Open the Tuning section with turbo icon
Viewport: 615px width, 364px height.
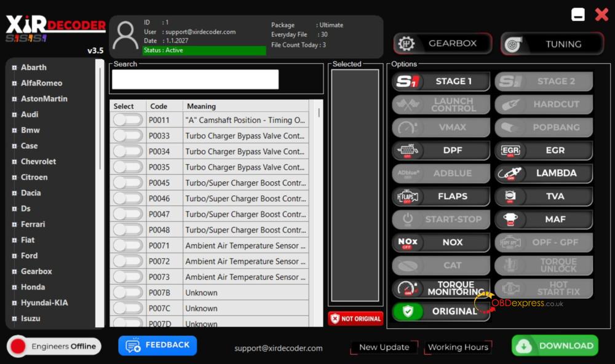pos(552,44)
